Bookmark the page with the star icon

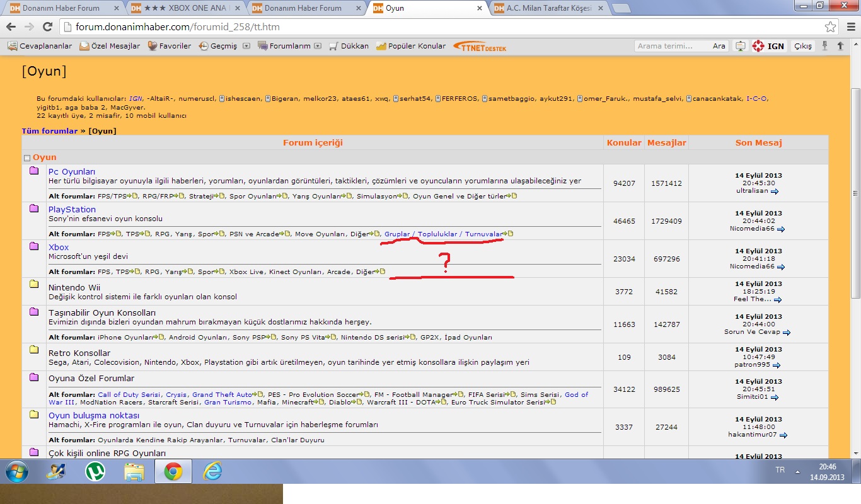[831, 27]
